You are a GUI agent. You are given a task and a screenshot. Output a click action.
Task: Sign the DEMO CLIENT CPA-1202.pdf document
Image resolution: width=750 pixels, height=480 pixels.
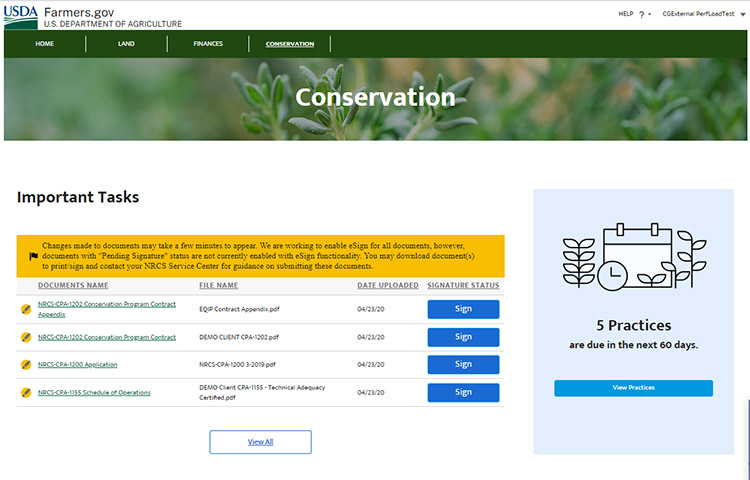463,337
